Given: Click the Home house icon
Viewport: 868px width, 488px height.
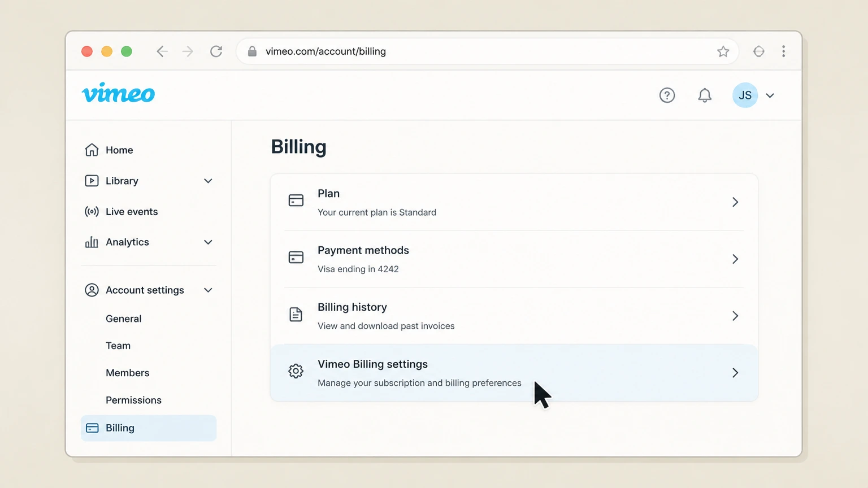Looking at the screenshot, I should [92, 150].
